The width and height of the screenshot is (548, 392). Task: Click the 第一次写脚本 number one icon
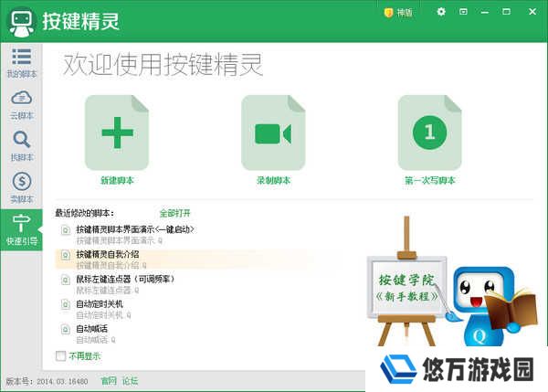tap(429, 132)
